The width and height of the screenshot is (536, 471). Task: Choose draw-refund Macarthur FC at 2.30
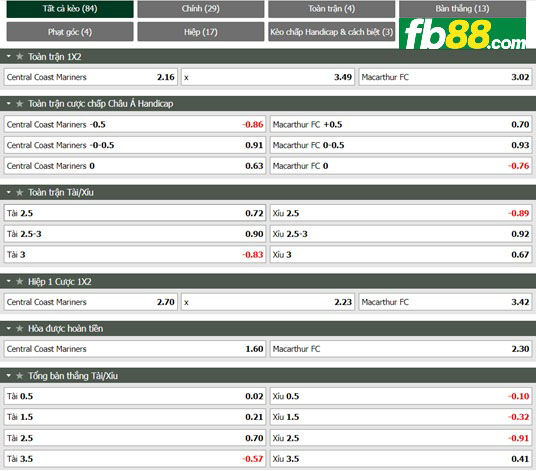pos(401,349)
